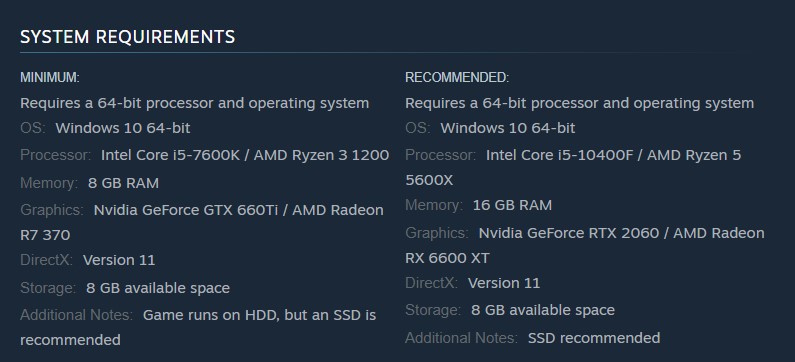Click the SYSTEM REQUIREMENTS heading
795x362 pixels.
(127, 37)
